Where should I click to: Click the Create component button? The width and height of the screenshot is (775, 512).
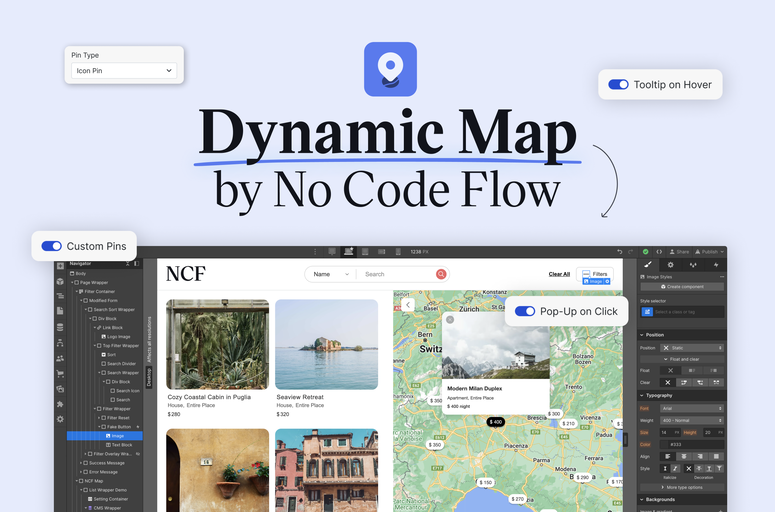(x=682, y=287)
